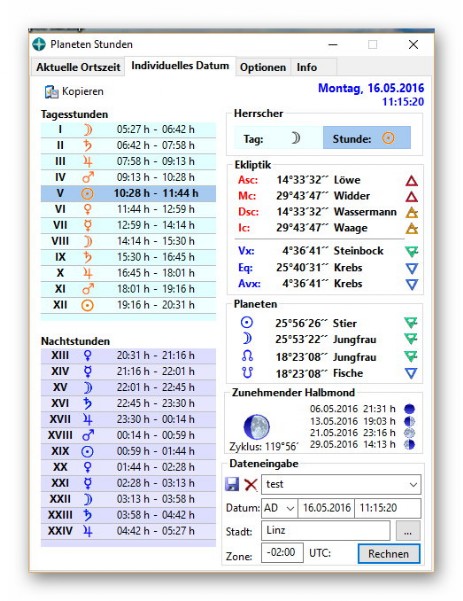Select hour XII row 19:16 h - 20:31 h

point(128,305)
